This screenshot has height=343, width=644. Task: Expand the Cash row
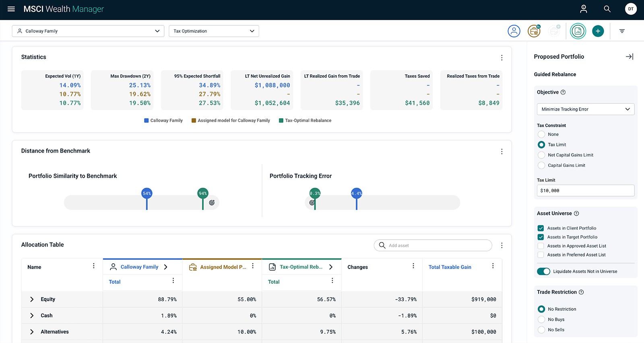click(32, 316)
